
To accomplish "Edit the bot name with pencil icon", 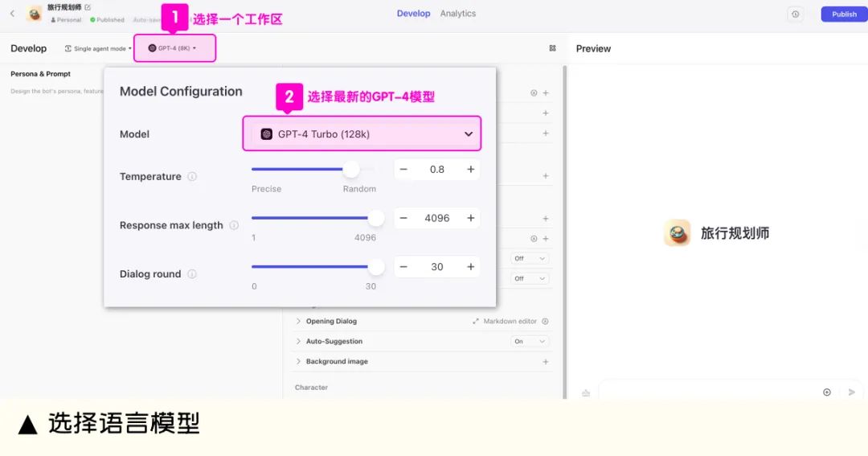I will [88, 7].
